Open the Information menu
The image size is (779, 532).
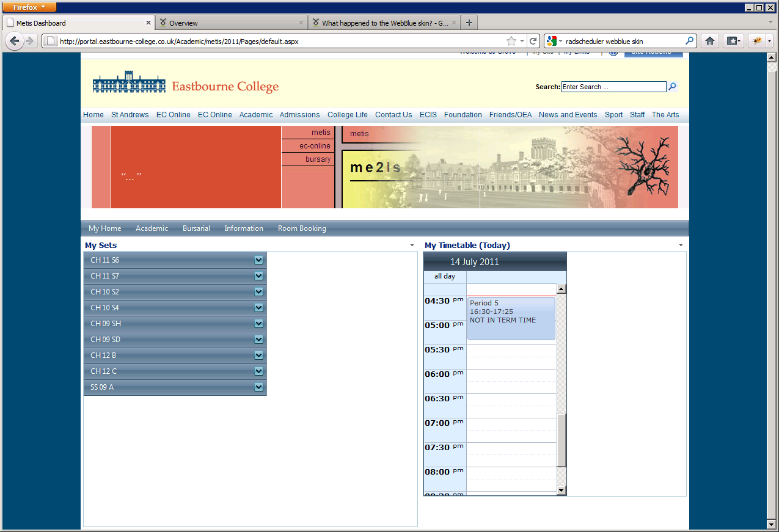click(244, 228)
